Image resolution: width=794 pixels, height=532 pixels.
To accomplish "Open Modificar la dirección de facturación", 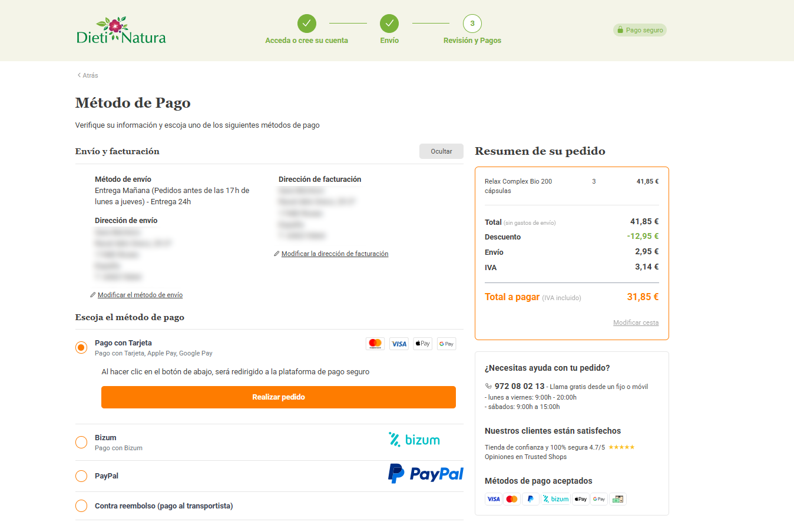I will click(335, 254).
